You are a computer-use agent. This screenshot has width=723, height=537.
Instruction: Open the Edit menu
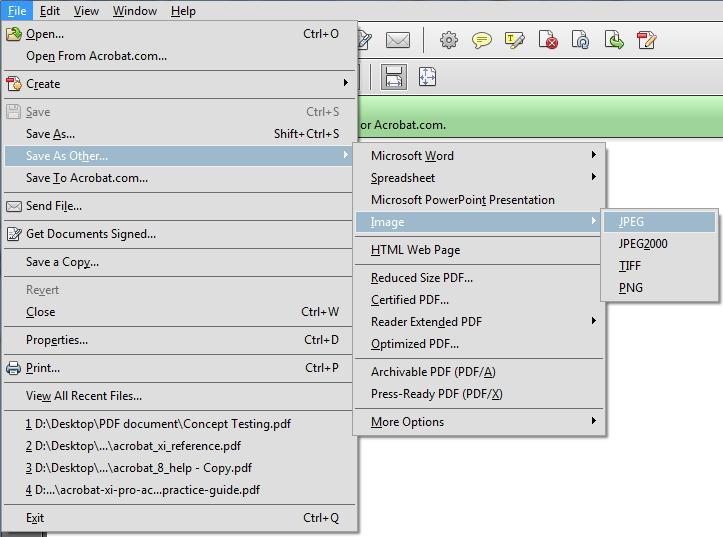(x=49, y=11)
